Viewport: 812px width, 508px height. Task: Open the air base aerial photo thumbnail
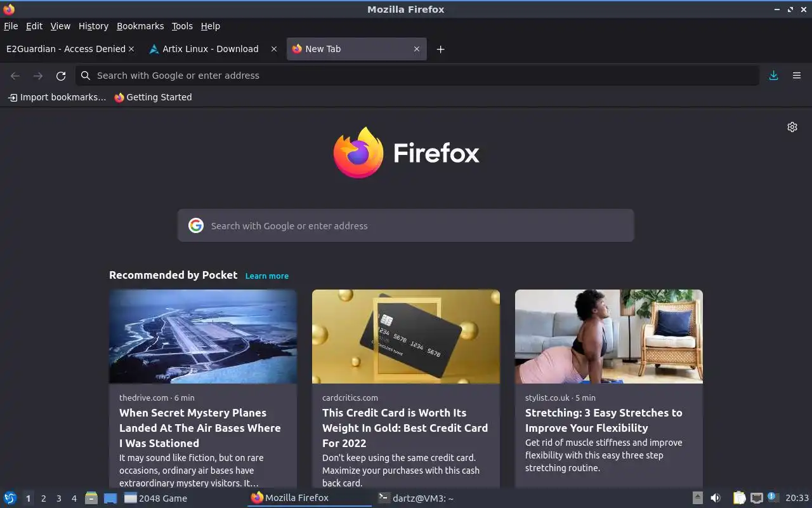[x=203, y=337]
